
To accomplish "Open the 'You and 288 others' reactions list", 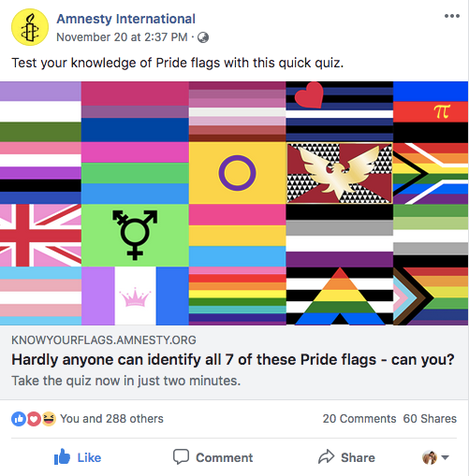I will tap(111, 419).
